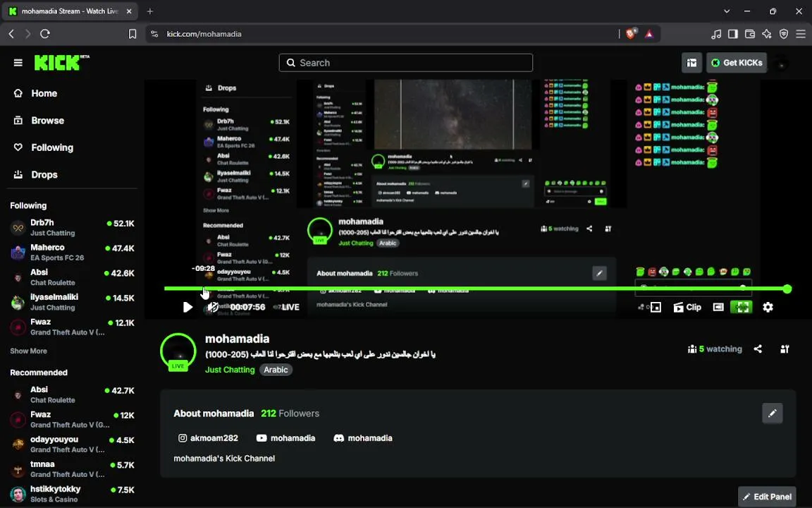Click the mohamadia channel avatar
The image size is (812, 508).
pos(178,351)
